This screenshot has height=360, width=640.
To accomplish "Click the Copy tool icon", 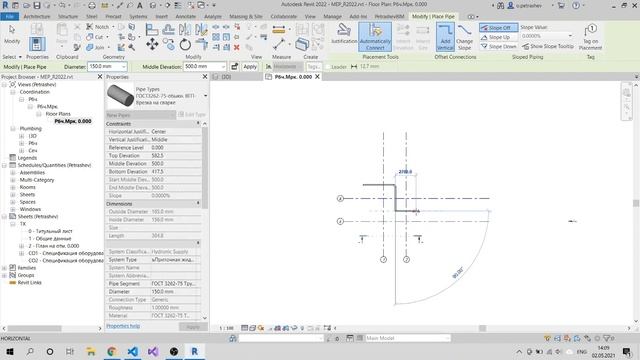I will pyautogui.click(x=169, y=44).
